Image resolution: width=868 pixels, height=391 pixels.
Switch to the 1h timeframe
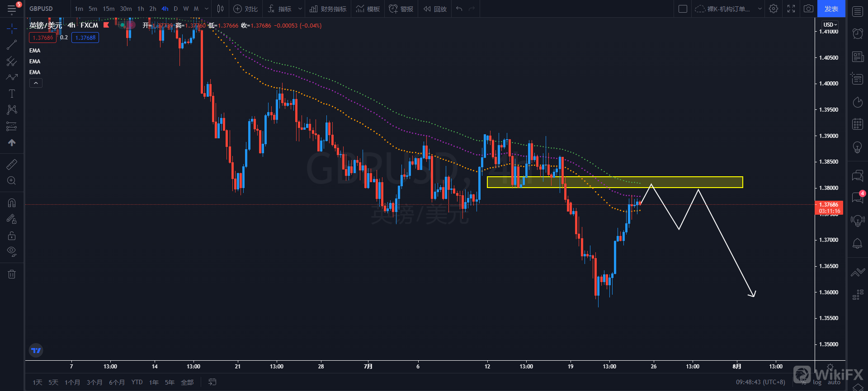(x=141, y=9)
